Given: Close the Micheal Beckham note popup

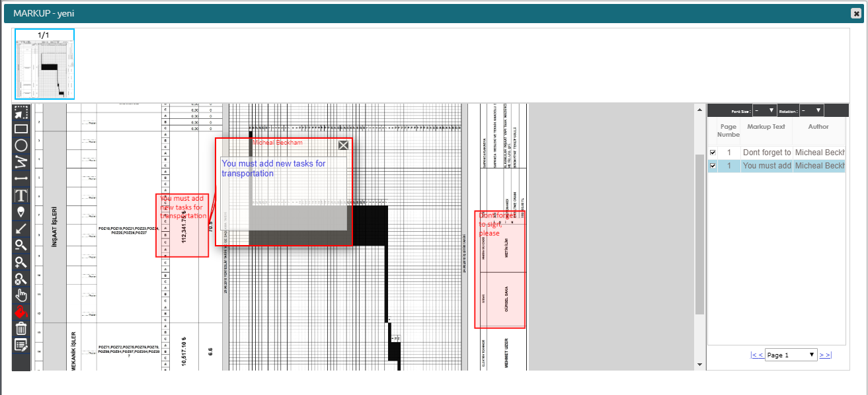Looking at the screenshot, I should 343,146.
